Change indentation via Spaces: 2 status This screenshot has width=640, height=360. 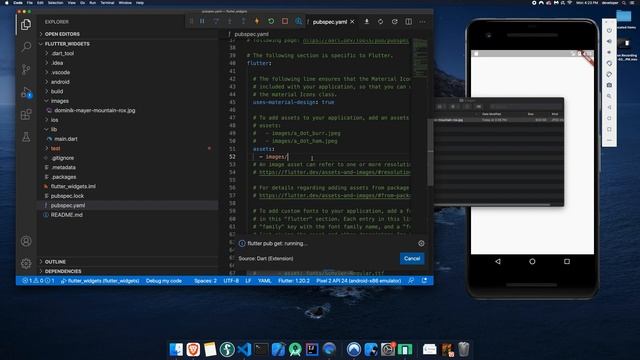205,281
